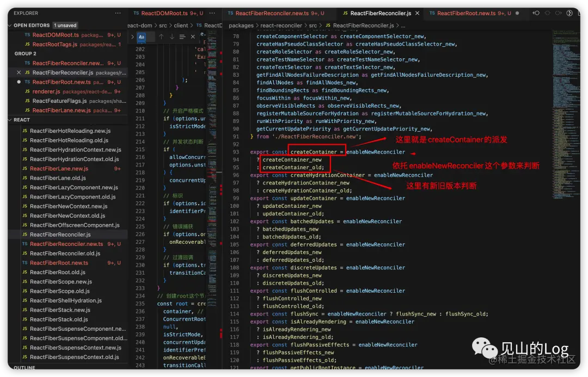Click the TS icon of ReactFiberRoot.new.ts in the file tree

(24, 263)
